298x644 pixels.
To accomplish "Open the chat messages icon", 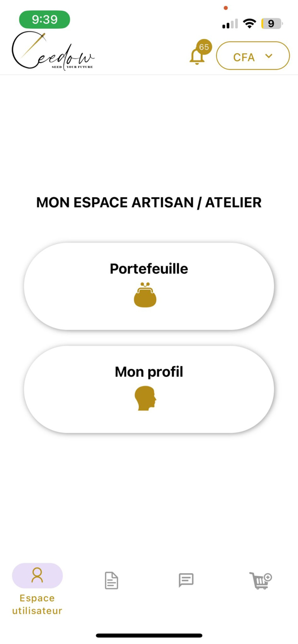I will click(186, 580).
